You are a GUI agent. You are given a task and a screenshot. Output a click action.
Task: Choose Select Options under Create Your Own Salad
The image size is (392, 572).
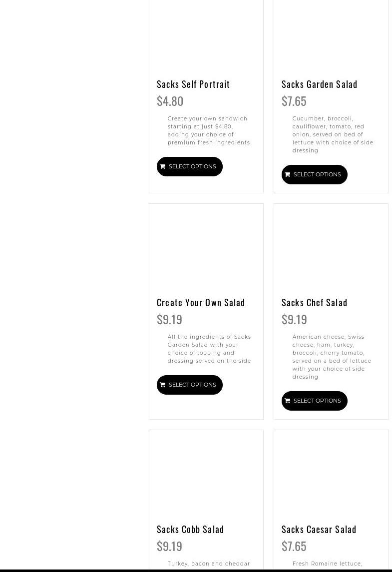coord(192,385)
